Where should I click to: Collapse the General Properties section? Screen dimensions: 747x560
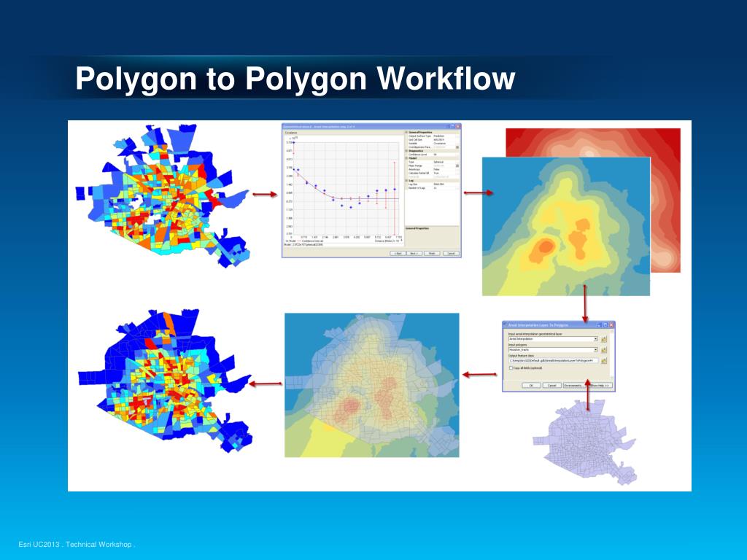(x=406, y=133)
